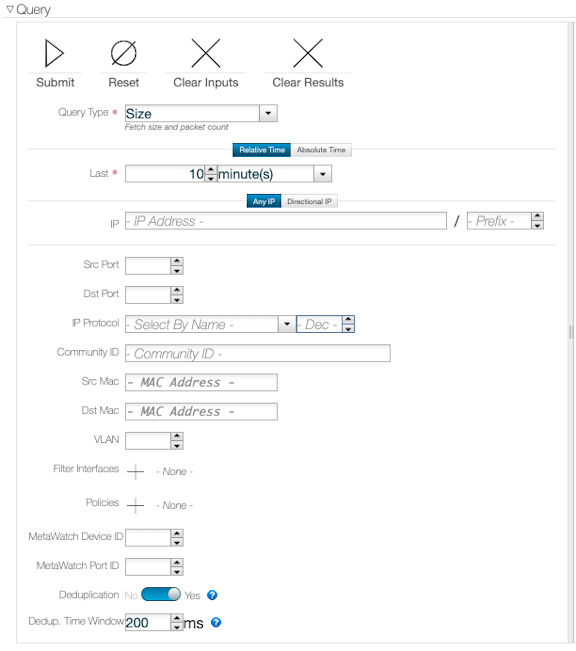Collapse the Query section triangle
The height and width of the screenshot is (651, 576).
click(10, 9)
